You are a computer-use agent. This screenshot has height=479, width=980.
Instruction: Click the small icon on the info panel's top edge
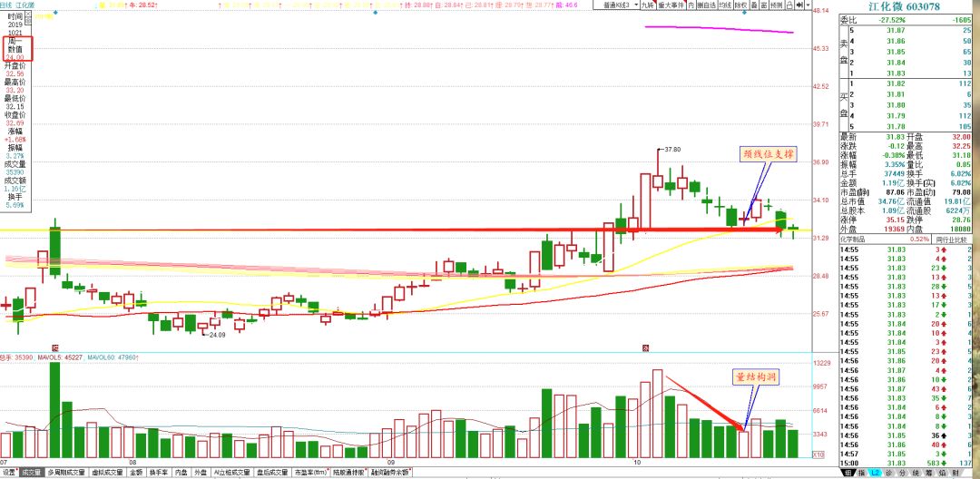(x=28, y=14)
